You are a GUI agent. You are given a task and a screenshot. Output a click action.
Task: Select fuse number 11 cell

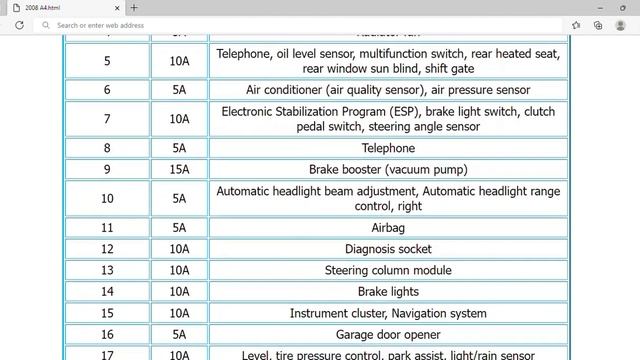tap(107, 228)
